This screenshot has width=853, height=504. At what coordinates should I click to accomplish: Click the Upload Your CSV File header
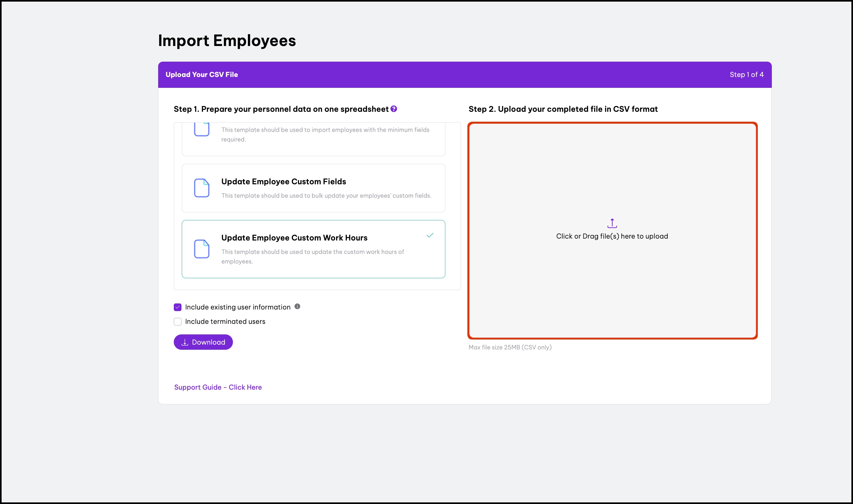[202, 75]
